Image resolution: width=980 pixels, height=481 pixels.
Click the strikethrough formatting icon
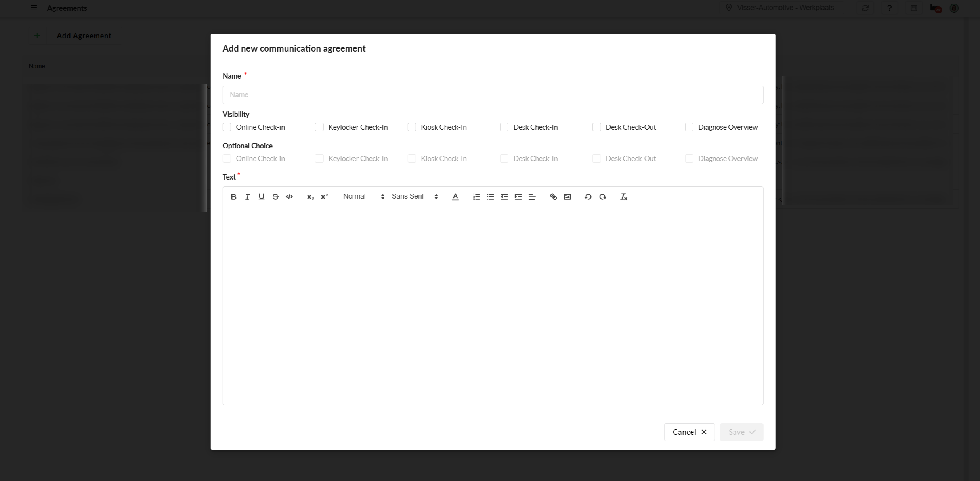click(275, 197)
